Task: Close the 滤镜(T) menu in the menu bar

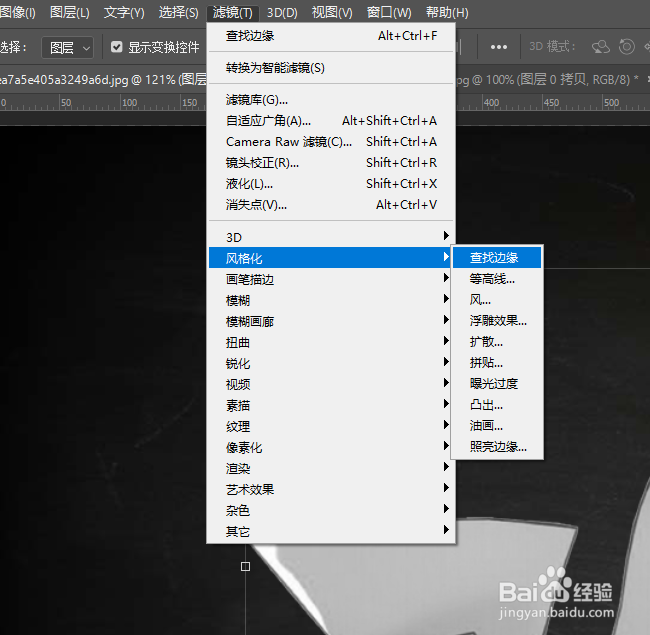Action: point(233,12)
